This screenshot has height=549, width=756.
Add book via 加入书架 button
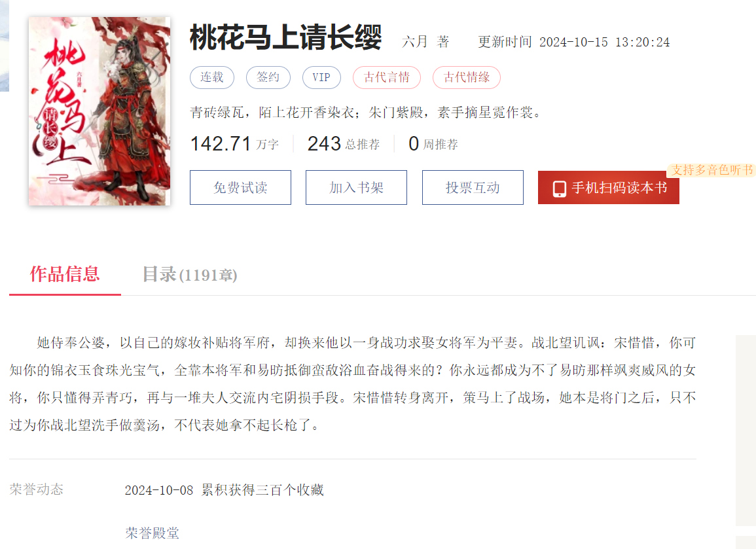point(356,188)
